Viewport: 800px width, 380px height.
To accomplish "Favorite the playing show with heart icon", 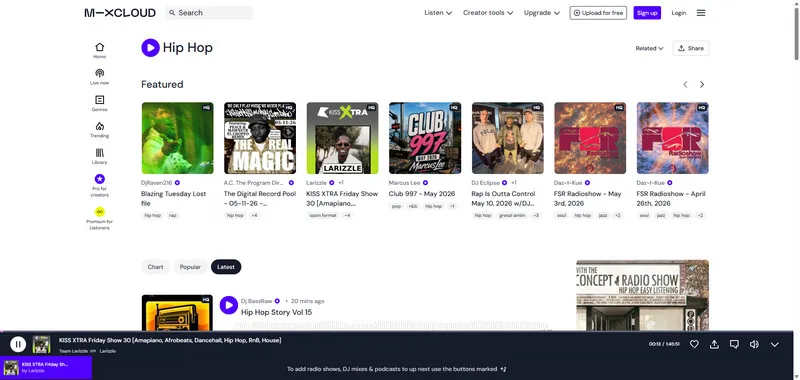I will click(x=694, y=344).
